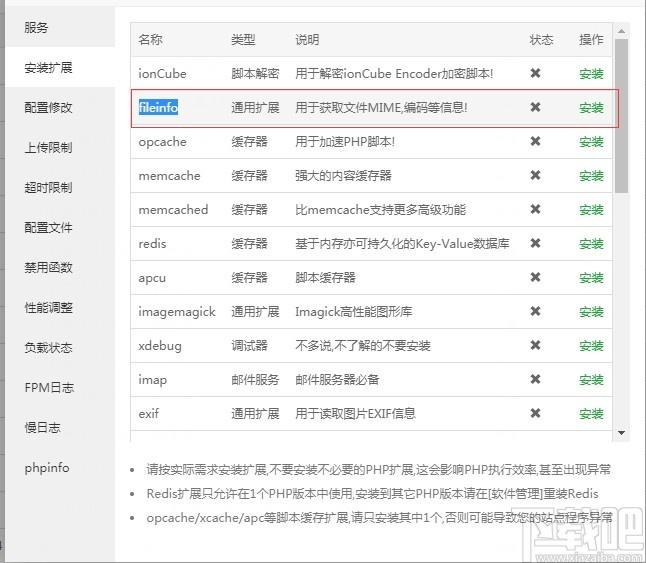Click the 类型 column header
The height and width of the screenshot is (563, 646).
click(243, 40)
